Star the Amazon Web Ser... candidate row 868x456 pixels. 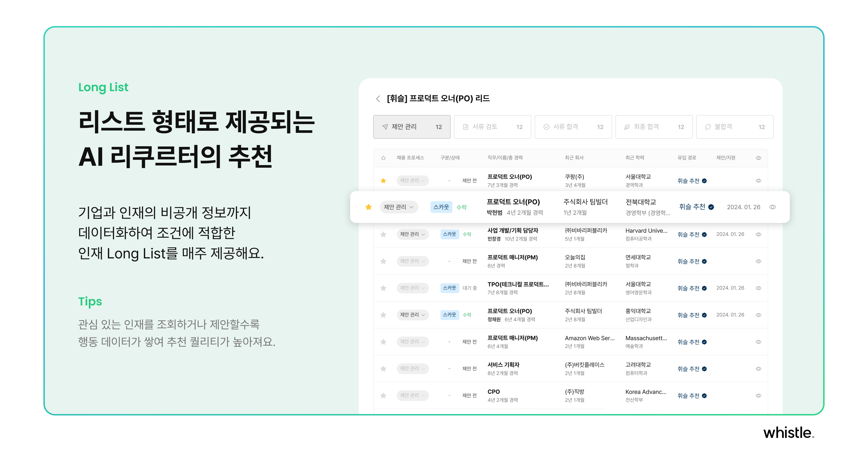click(383, 342)
